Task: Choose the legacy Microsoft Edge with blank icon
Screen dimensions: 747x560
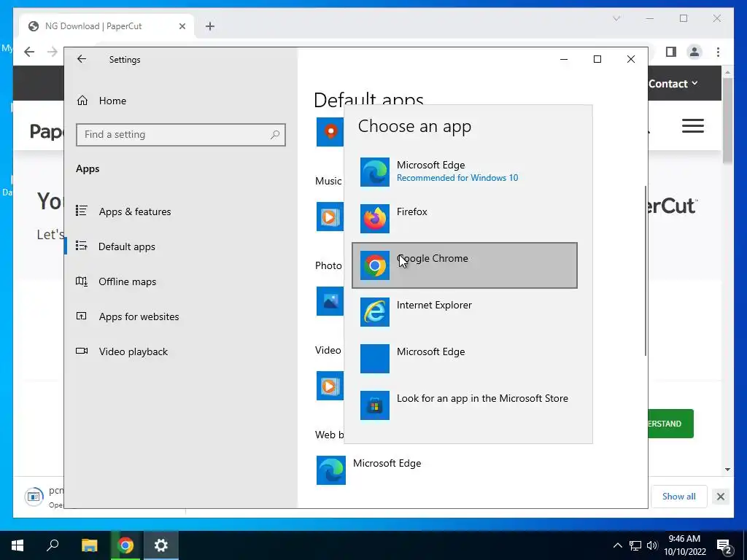Action: point(465,359)
